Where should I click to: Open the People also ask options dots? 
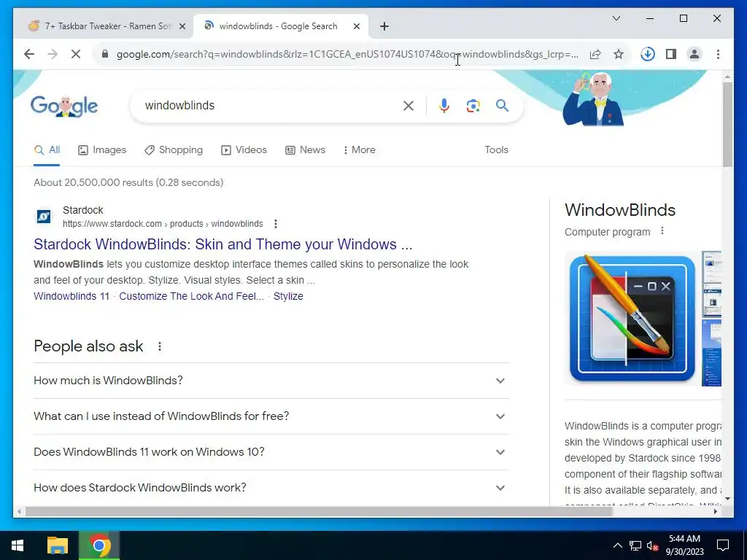pos(160,346)
